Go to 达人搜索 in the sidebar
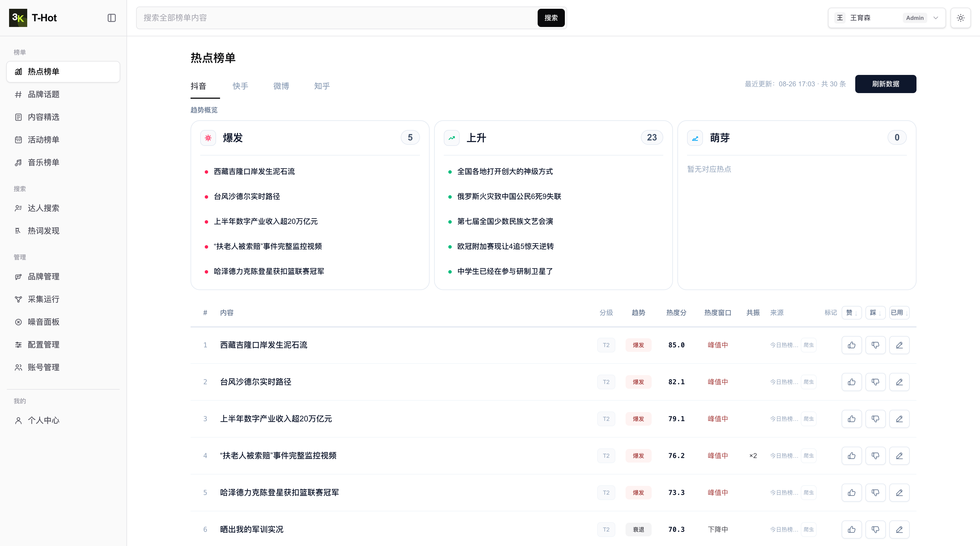980x546 pixels. (x=63, y=208)
